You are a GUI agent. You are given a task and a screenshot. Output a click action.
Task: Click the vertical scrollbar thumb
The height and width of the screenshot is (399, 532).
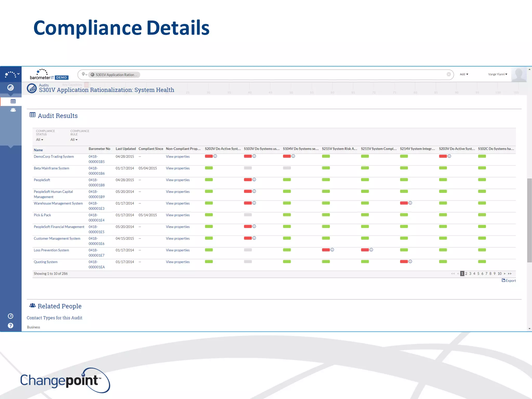click(x=529, y=220)
